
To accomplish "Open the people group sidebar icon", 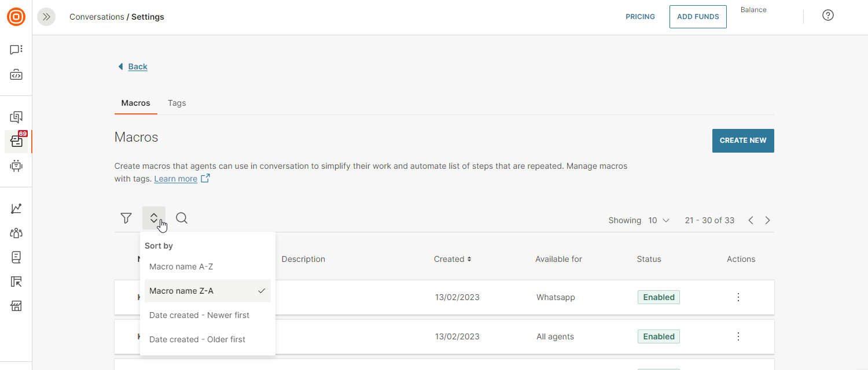I will point(16,233).
